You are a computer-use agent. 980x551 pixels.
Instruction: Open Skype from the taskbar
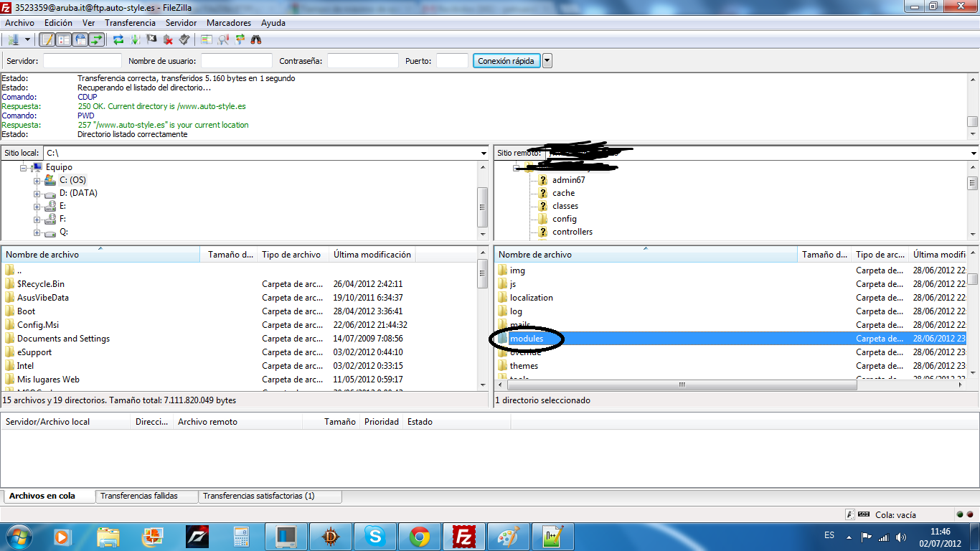coord(374,536)
